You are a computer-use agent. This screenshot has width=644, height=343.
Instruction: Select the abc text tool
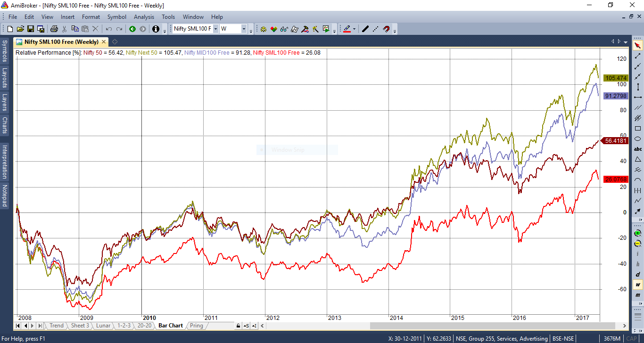pyautogui.click(x=638, y=149)
